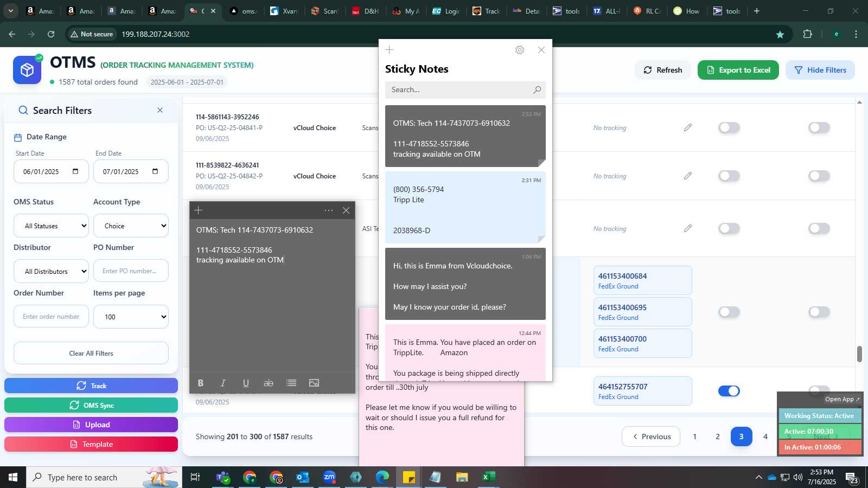Click Clear All Filters
This screenshot has width=868, height=488.
91,353
